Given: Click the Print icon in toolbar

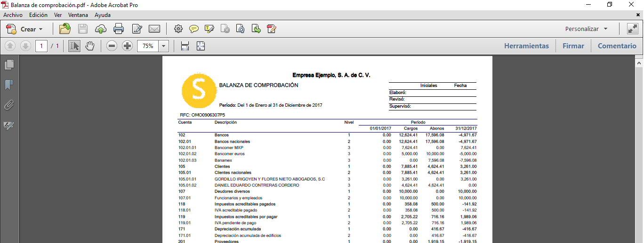Looking at the screenshot, I should (x=119, y=29).
